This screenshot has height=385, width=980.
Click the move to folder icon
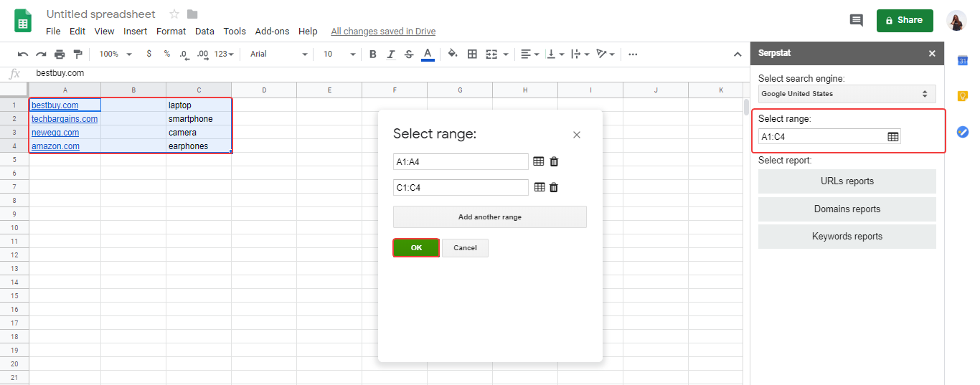click(192, 14)
